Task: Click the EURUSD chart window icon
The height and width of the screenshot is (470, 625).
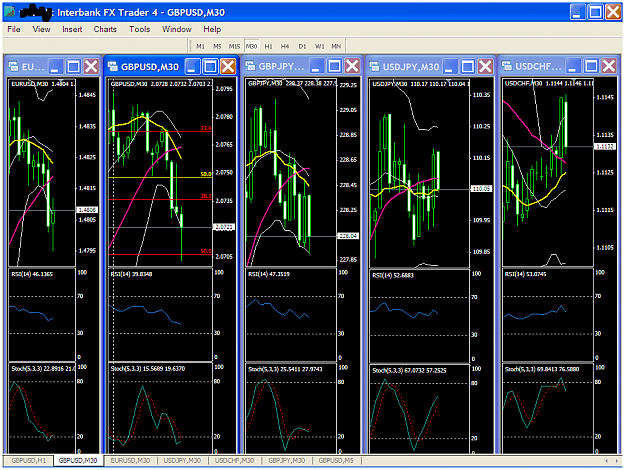Action: (x=13, y=66)
